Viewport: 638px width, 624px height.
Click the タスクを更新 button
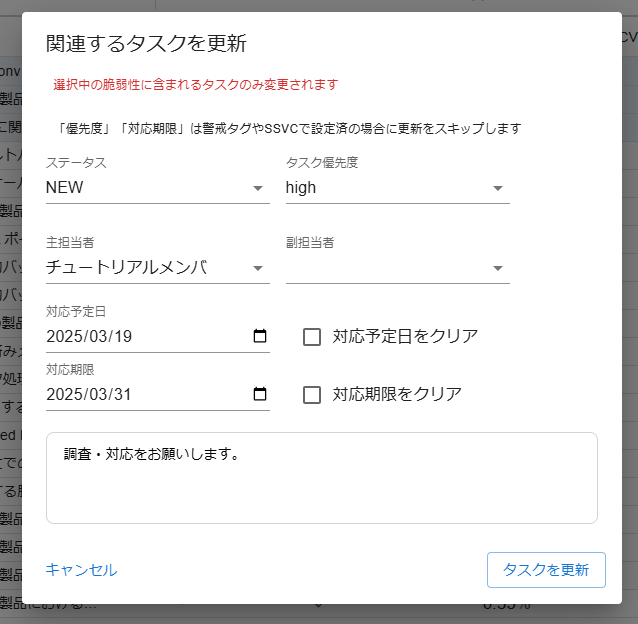546,569
